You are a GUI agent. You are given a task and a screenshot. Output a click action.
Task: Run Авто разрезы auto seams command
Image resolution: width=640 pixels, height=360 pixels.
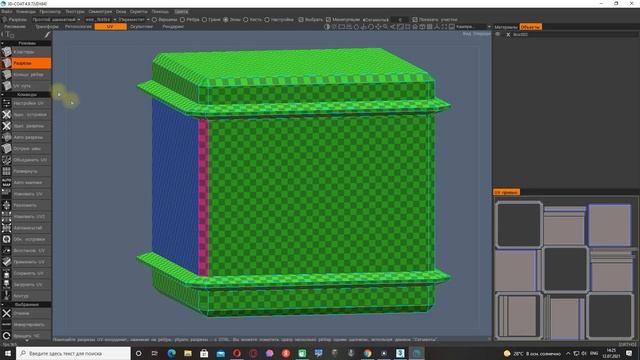(x=26, y=138)
